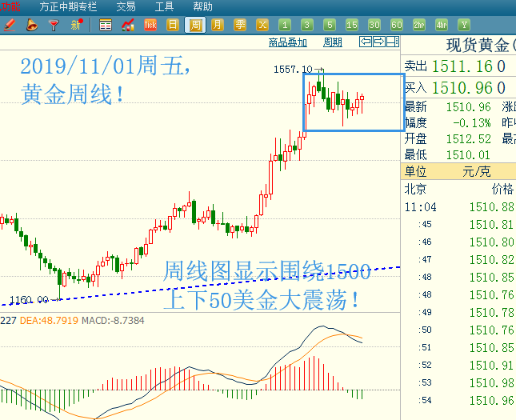The height and width of the screenshot is (420, 516).
Task: Select the 5-minute chart button
Action: (330, 25)
